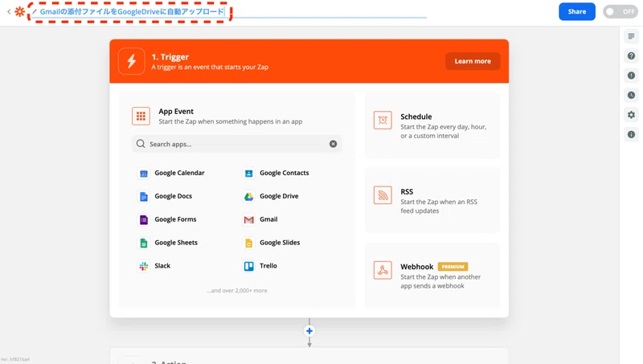This screenshot has height=364, width=643.
Task: Click the Google Drive app label
Action: tap(279, 196)
